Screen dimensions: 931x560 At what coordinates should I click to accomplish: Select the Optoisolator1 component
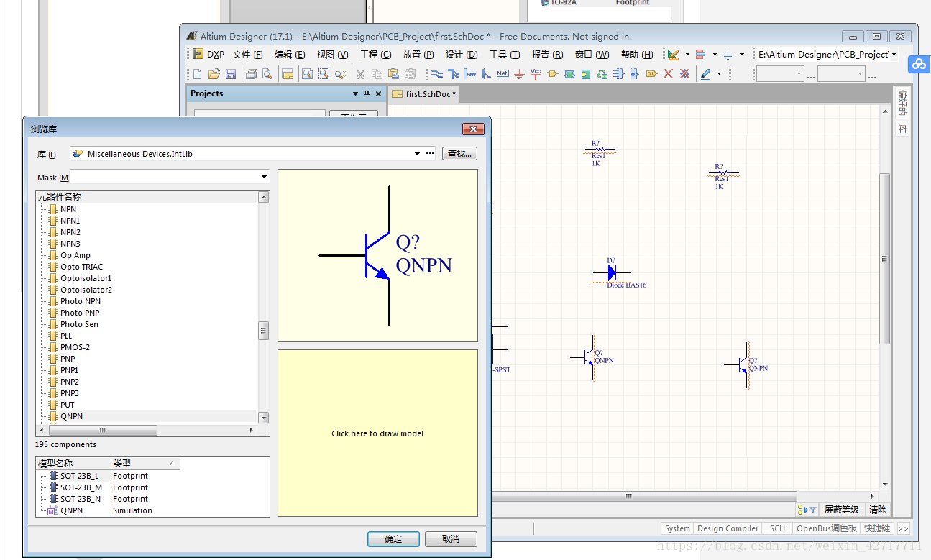tap(86, 278)
